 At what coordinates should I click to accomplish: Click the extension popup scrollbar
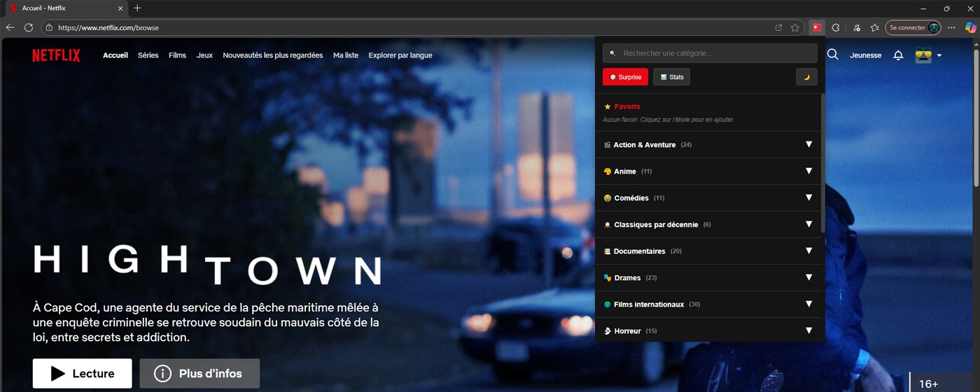pos(822,163)
